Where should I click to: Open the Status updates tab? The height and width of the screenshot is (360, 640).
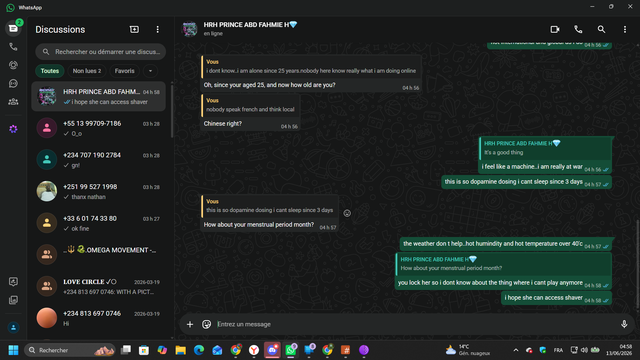point(13,65)
